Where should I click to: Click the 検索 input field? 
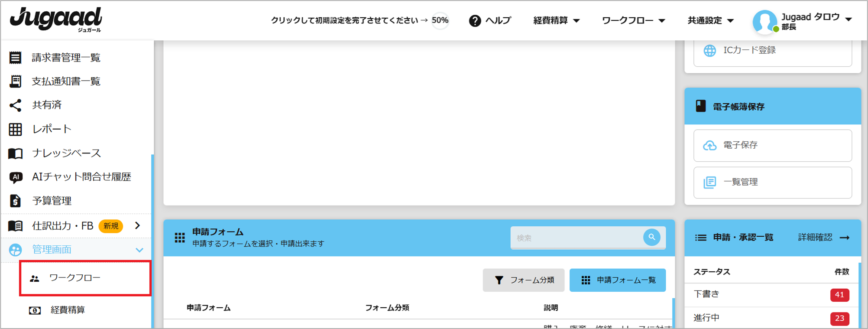576,238
